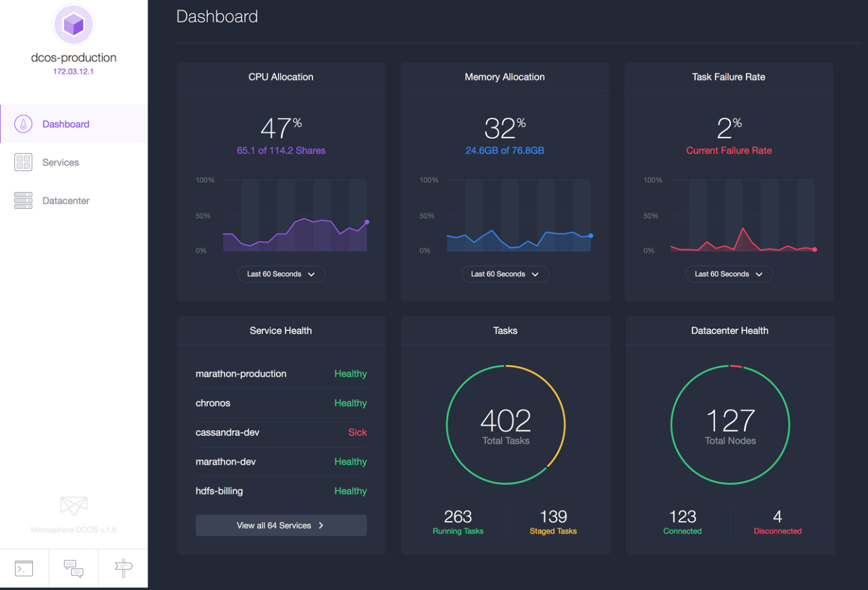
Task: Click the Services grid icon
Action: tap(23, 162)
